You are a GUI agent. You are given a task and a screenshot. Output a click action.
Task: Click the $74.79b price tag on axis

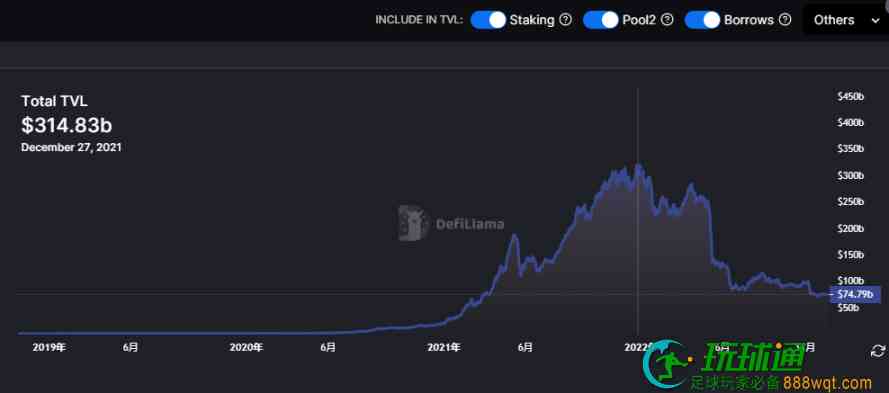855,294
